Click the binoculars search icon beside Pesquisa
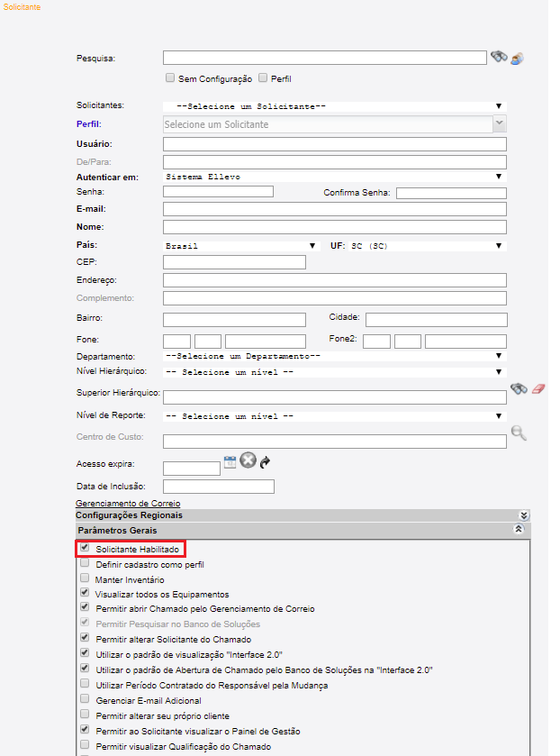This screenshot has width=560, height=756. (x=500, y=57)
